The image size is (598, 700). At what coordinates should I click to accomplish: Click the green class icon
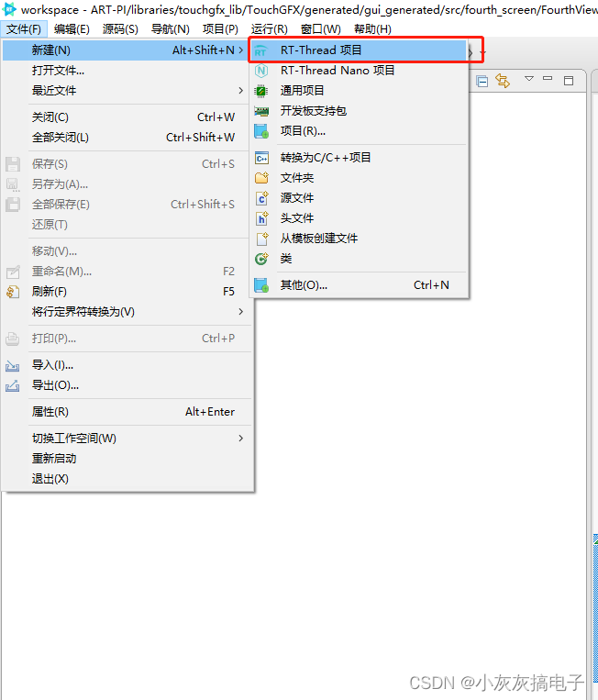tap(261, 259)
